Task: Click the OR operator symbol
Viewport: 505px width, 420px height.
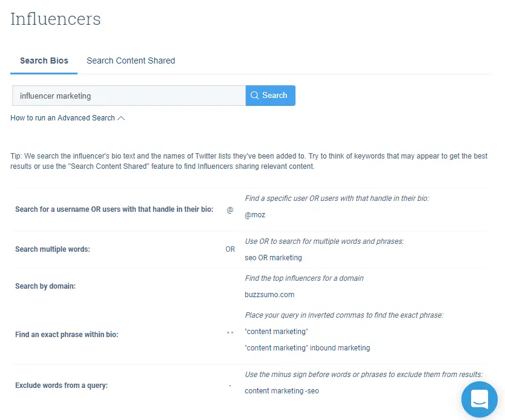Action: (230, 249)
